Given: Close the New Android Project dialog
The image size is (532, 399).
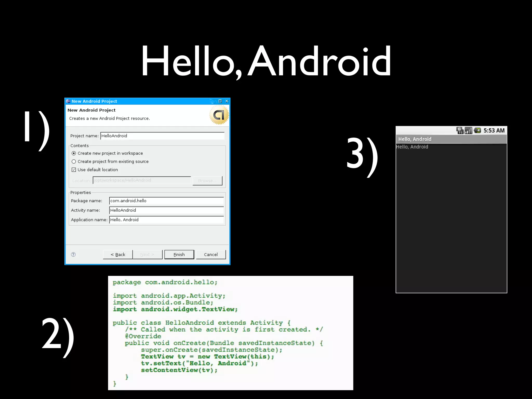Looking at the screenshot, I should tap(227, 101).
